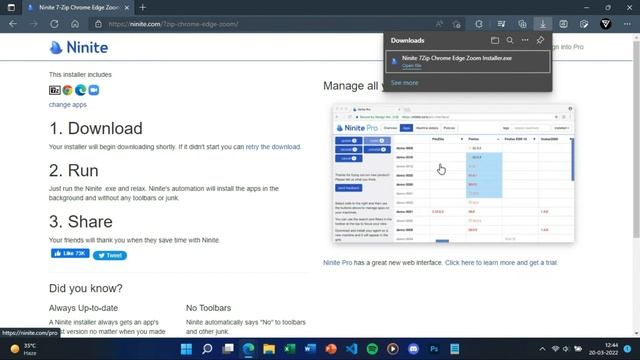Click the Edge app icon in installer list
Screen dimensions: 640x360
[x=80, y=90]
